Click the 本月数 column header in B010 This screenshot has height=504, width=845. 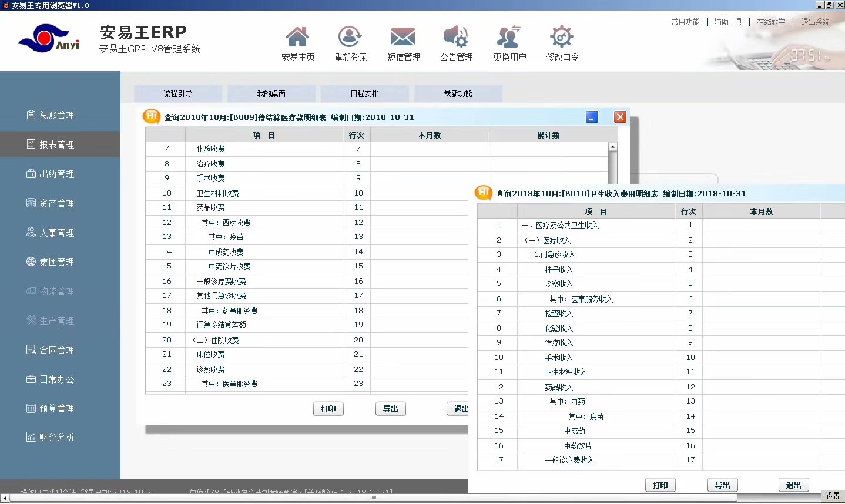[762, 211]
